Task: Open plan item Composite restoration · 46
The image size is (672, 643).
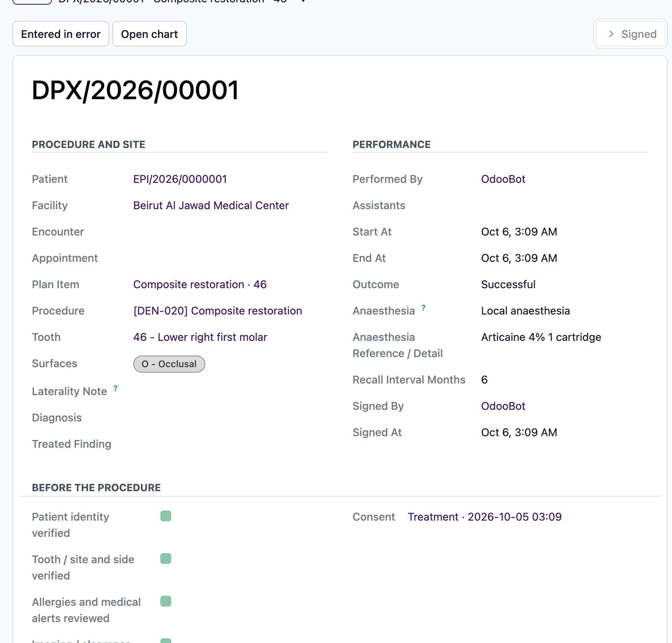Action: coord(200,285)
